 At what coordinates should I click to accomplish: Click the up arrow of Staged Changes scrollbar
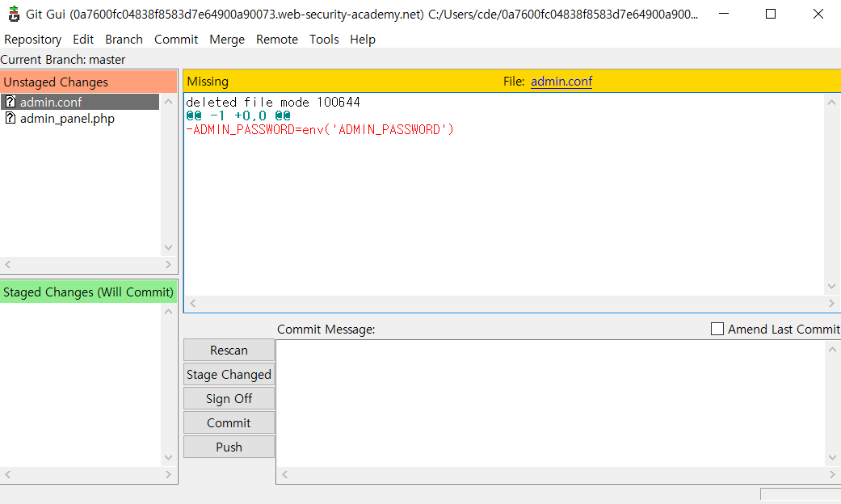click(168, 312)
